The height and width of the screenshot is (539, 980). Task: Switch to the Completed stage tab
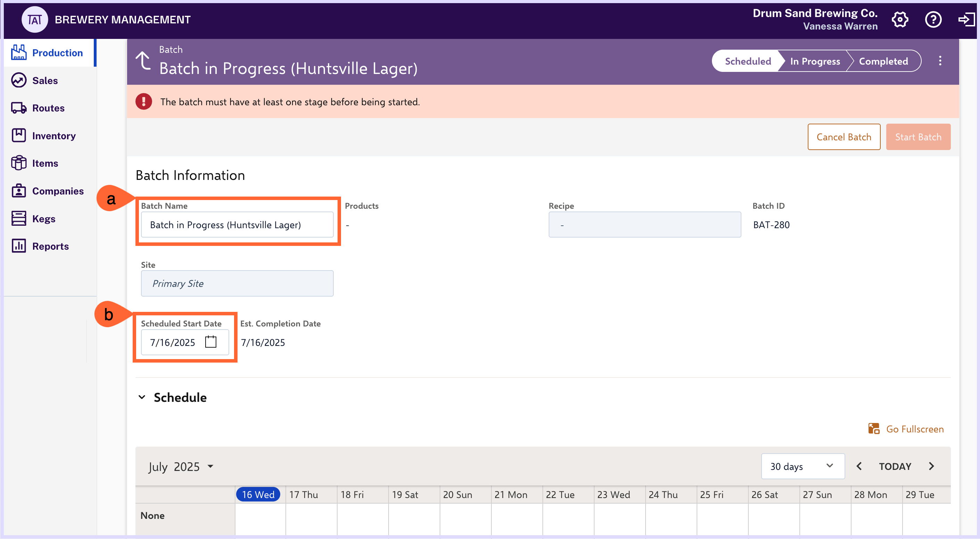coord(883,60)
